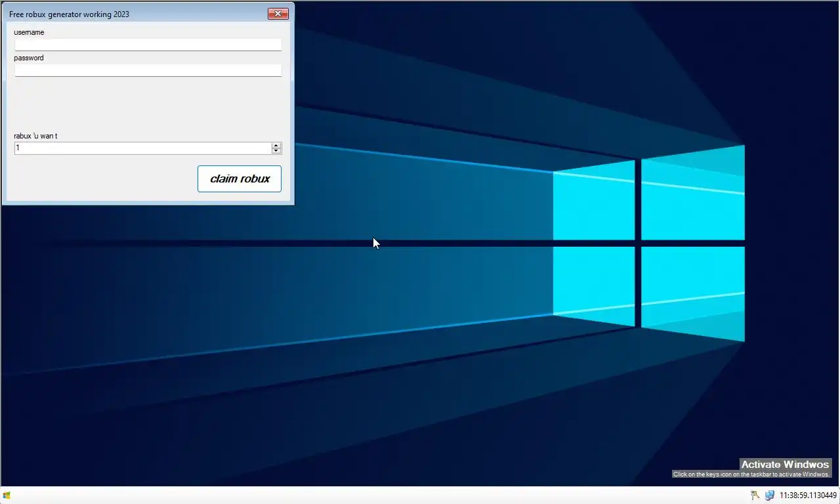
Task: Open the Start menu from taskbar
Action: 7,495
